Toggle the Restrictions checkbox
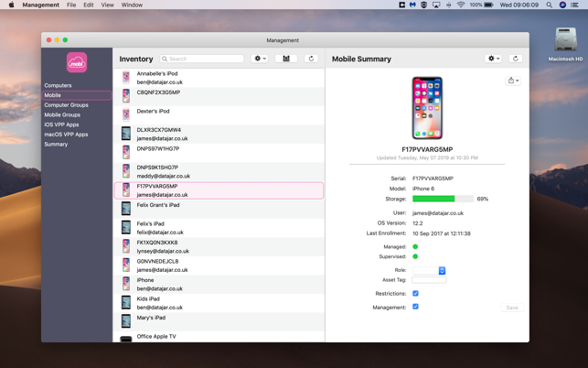This screenshot has height=368, width=588. (415, 293)
